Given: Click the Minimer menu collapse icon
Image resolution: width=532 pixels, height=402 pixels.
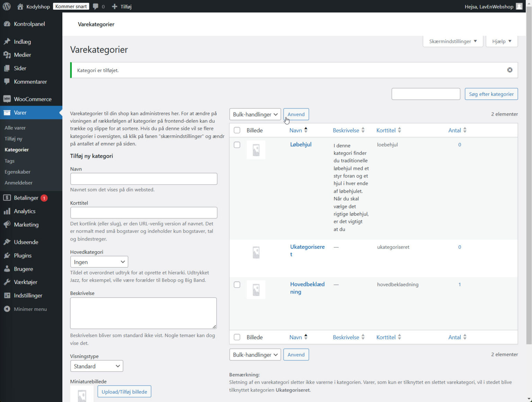Looking at the screenshot, I should click(7, 309).
